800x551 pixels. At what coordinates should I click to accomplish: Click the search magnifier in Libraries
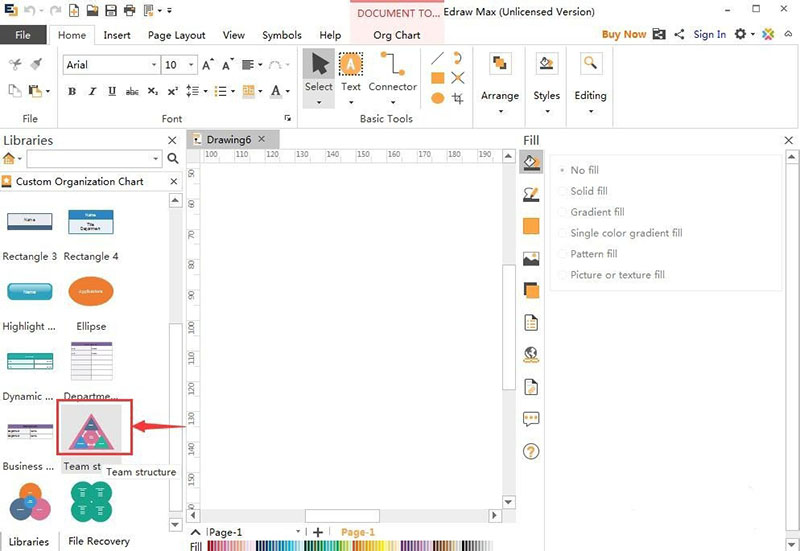point(173,159)
